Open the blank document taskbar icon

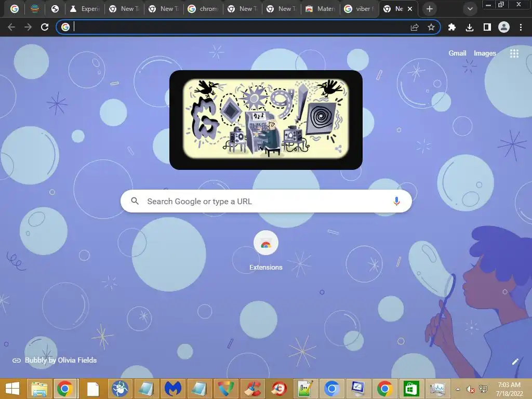click(92, 389)
